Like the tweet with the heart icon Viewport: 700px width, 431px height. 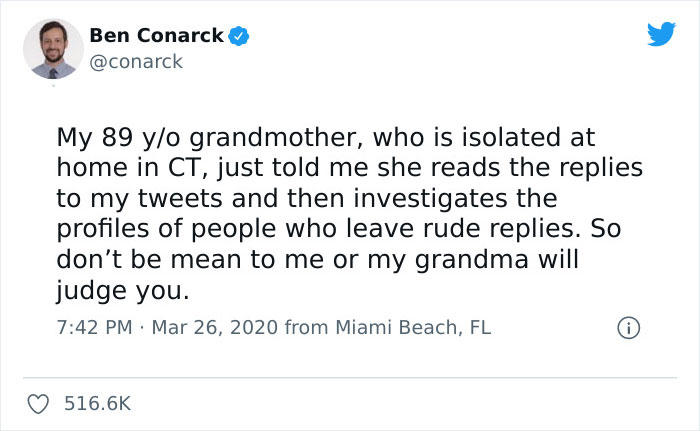tap(40, 403)
